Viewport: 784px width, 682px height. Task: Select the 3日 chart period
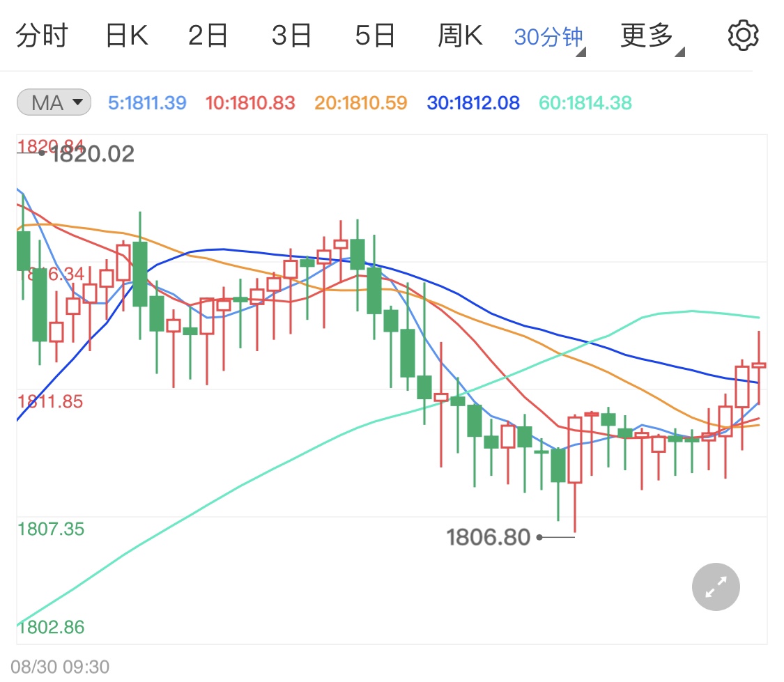[291, 36]
